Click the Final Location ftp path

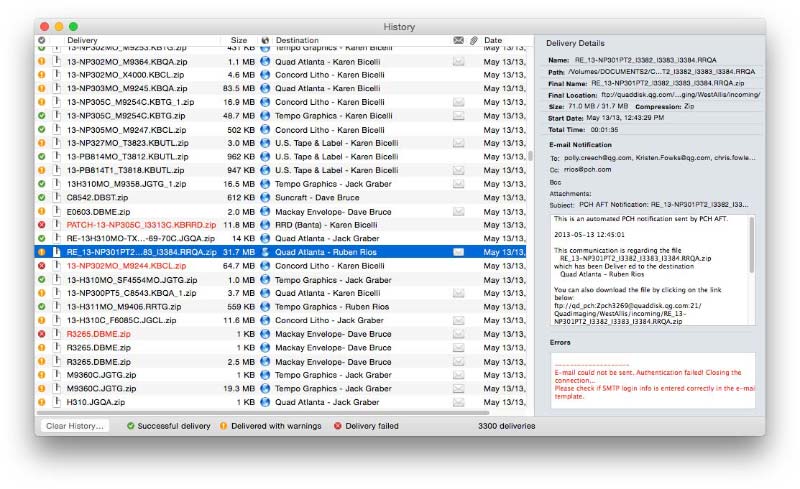tap(681, 94)
